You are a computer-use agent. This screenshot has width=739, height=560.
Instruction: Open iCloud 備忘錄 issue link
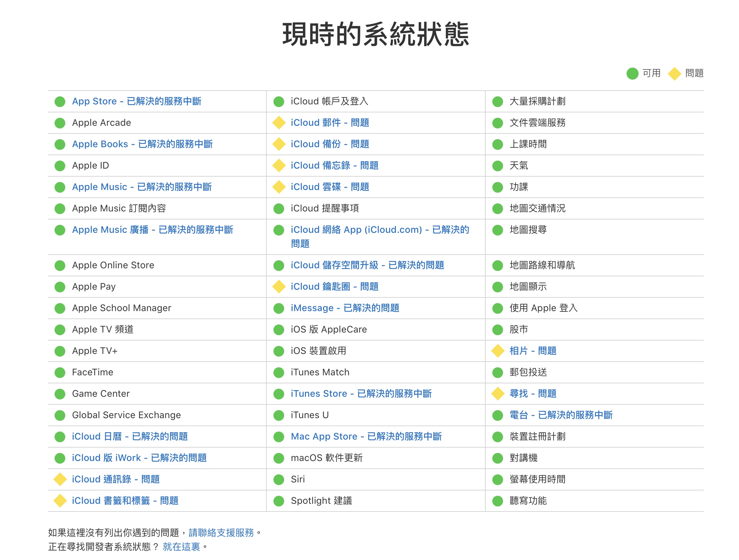point(335,166)
